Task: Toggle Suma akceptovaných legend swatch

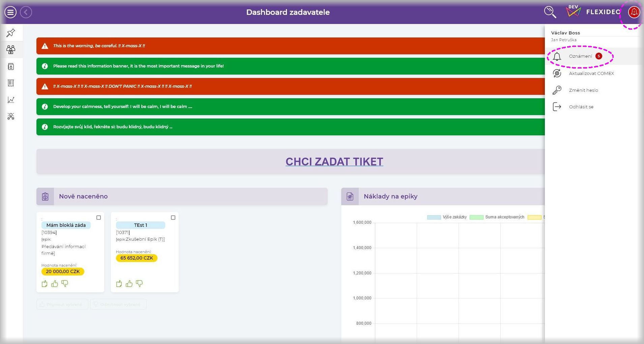Action: coord(476,217)
